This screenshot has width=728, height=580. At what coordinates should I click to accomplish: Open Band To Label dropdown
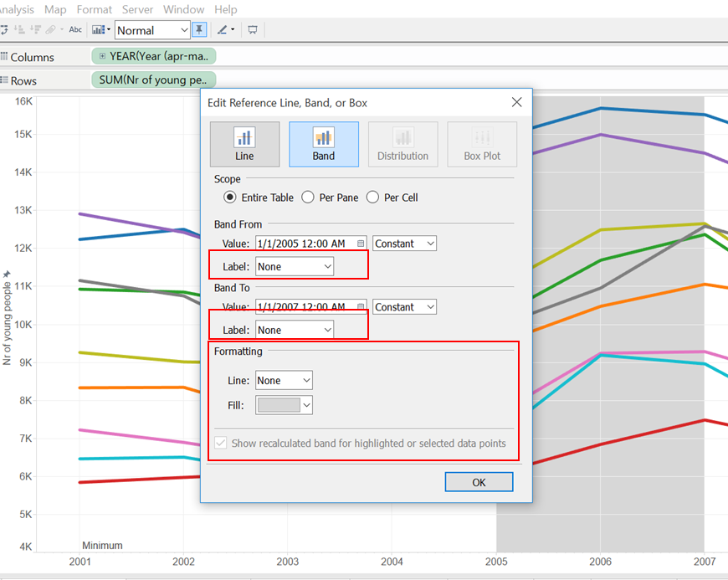coord(295,330)
